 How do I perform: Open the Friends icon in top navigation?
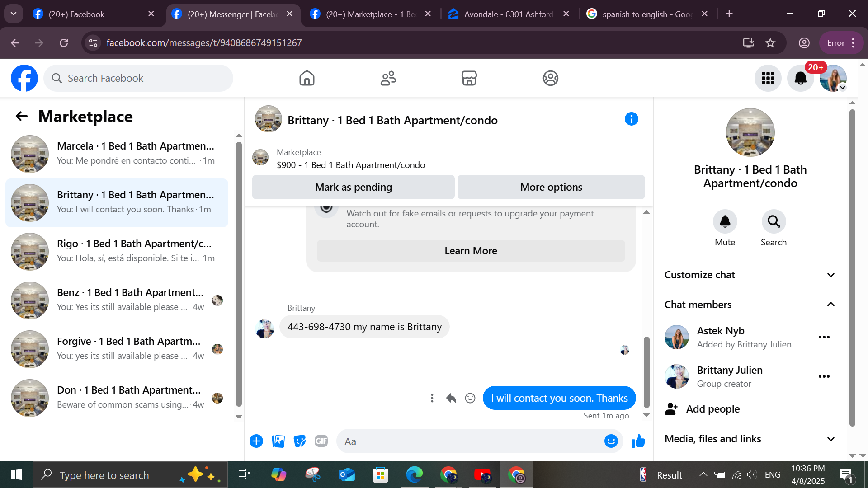(388, 78)
